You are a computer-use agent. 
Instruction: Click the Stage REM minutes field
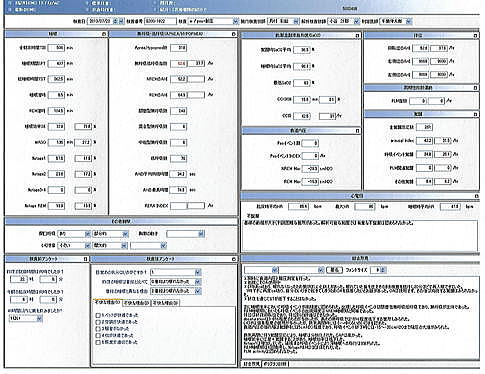click(x=56, y=206)
